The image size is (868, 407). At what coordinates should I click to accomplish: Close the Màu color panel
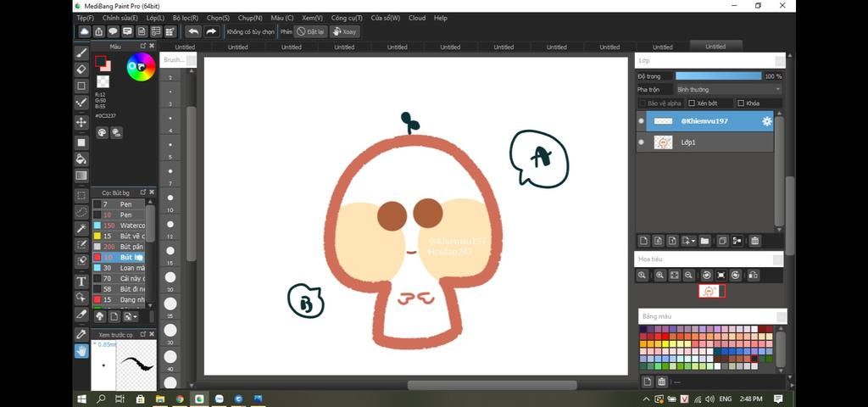pyautogui.click(x=152, y=46)
